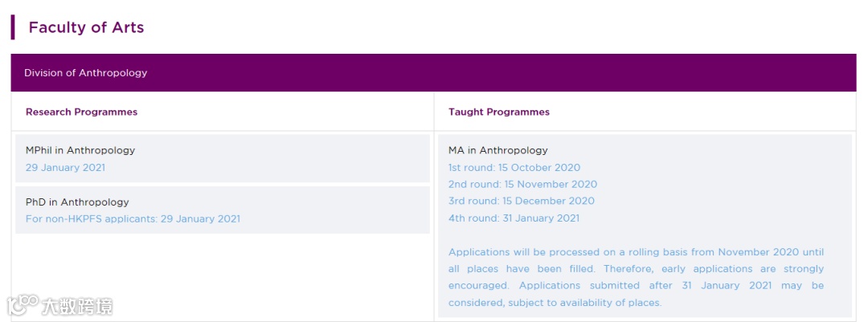The height and width of the screenshot is (322, 868).
Task: Open the MA in Anthropology programme title
Action: point(497,150)
